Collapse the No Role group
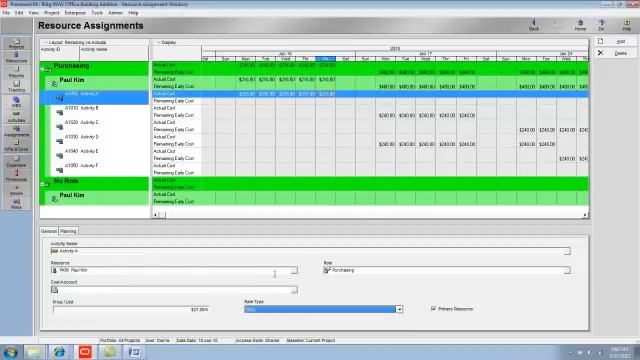This screenshot has height=360, width=640. pos(42,184)
